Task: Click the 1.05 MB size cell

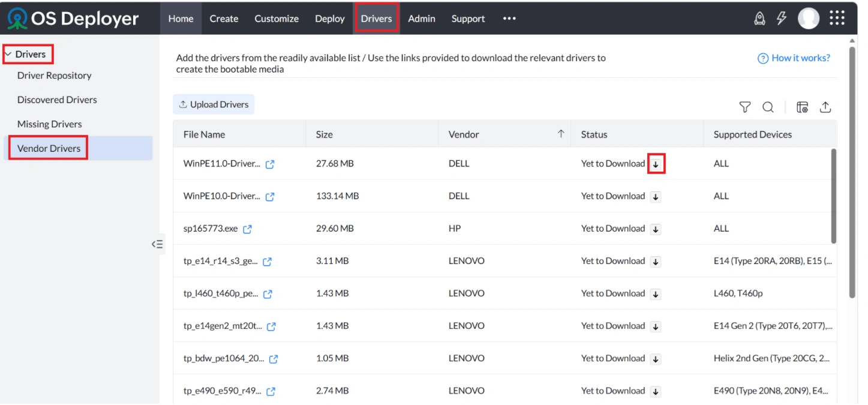Action: pos(332,358)
